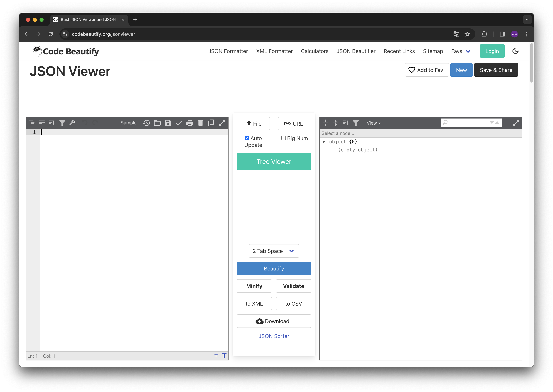Open the 2 Tab Space dropdown
553x392 pixels.
[274, 251]
